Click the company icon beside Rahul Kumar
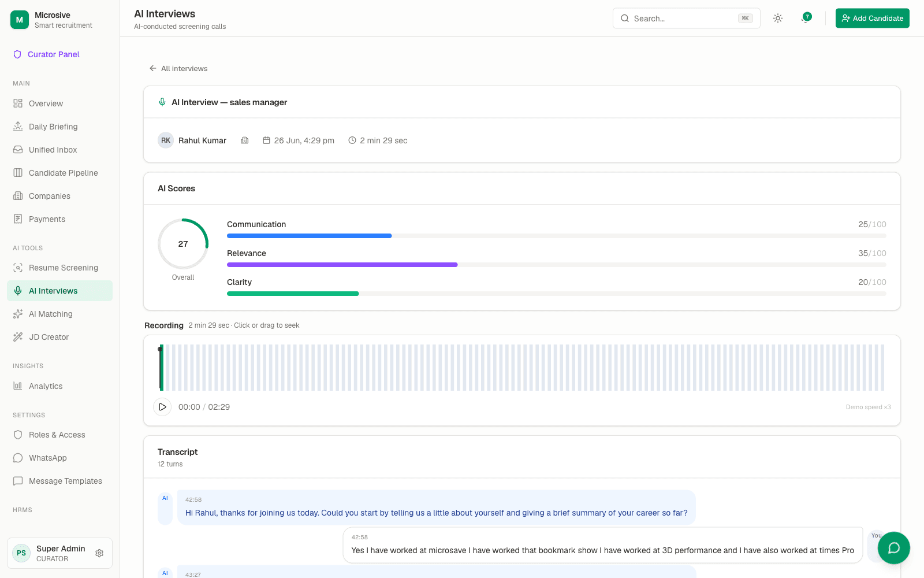Screen dimensions: 924x578 (x=245, y=140)
